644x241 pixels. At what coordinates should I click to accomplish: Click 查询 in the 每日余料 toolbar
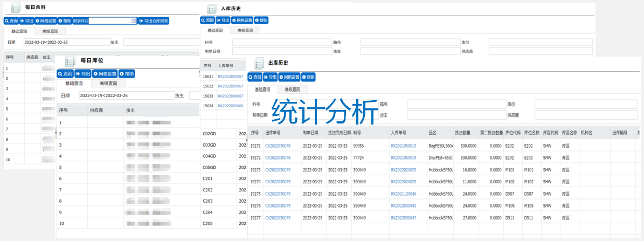11,21
